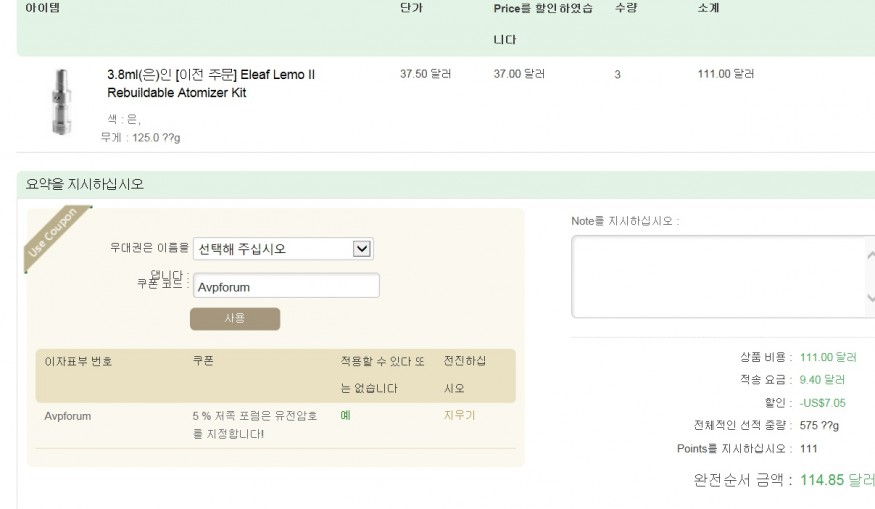This screenshot has height=509, width=875.
Task: Click the Avpforum coupon row entry
Action: pos(68,416)
